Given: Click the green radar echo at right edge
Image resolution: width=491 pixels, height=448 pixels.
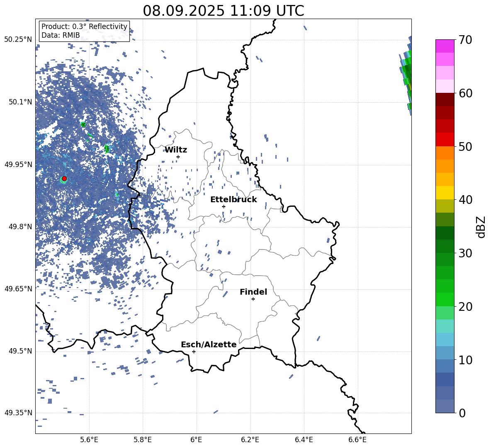Looking at the screenshot, I should [x=406, y=77].
